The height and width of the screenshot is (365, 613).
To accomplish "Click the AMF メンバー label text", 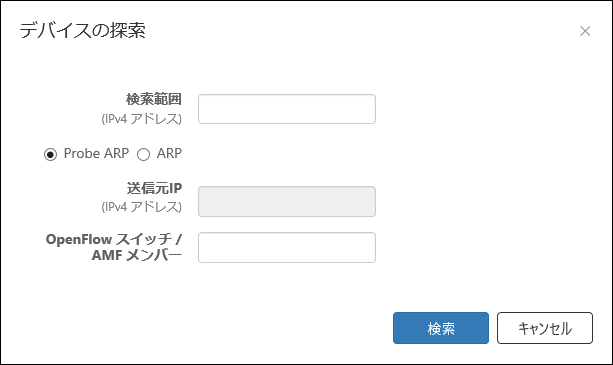I will point(137,255).
